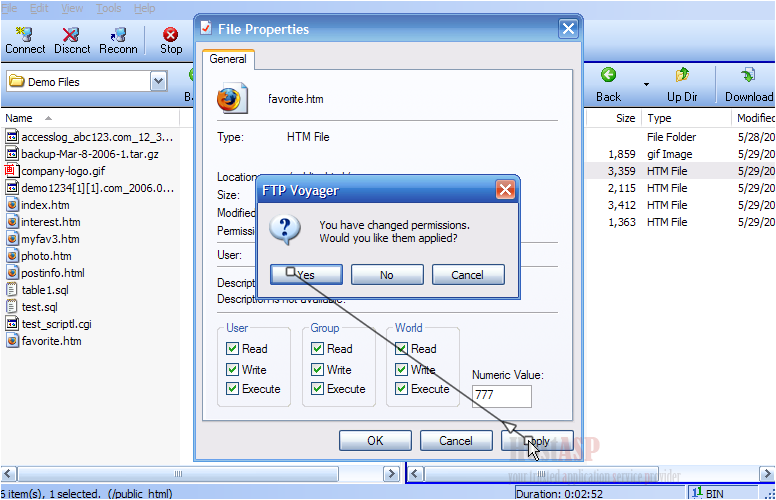Select the General tab in File Properties
The width and height of the screenshot is (776, 500).
[x=228, y=59]
